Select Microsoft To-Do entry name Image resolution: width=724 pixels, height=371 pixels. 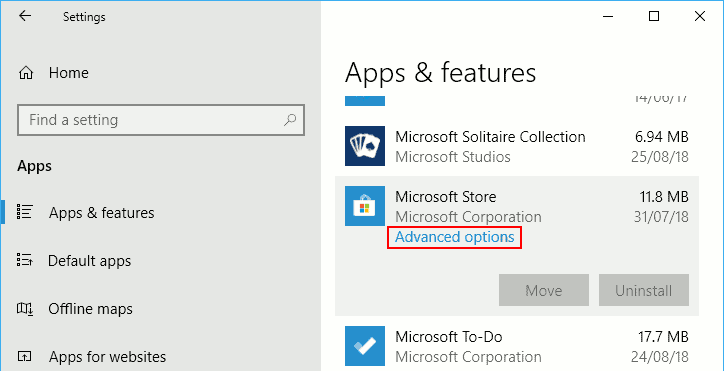point(449,336)
